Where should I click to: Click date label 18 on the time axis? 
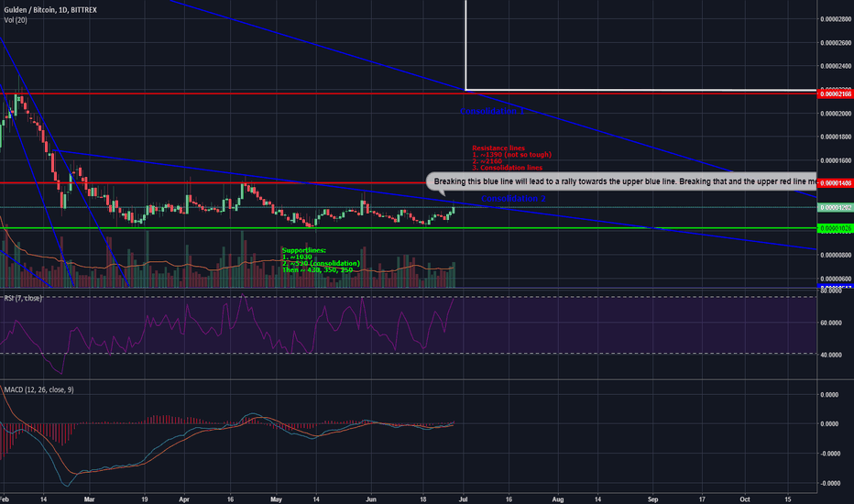(x=423, y=499)
